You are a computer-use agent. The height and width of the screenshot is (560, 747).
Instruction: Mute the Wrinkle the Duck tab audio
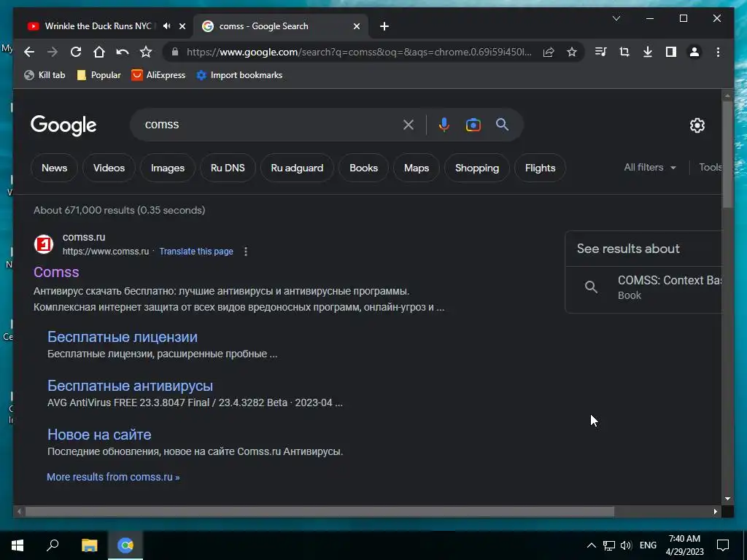167,26
